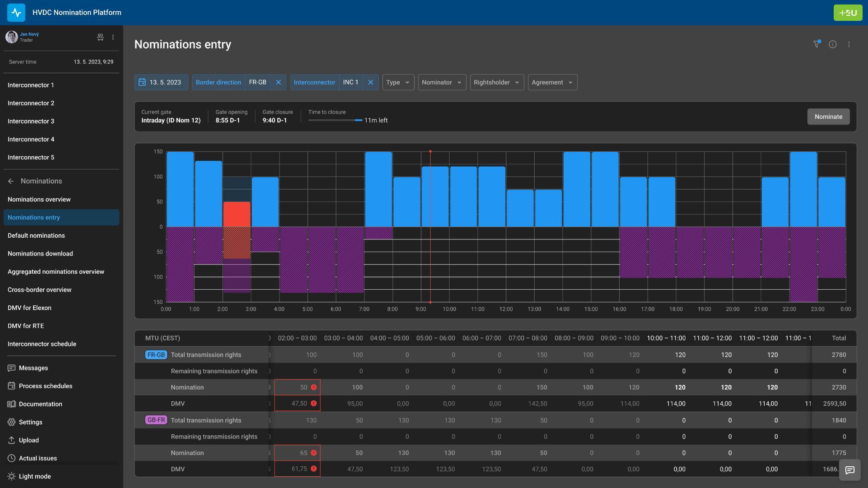Toggle Light mode
The width and height of the screenshot is (868, 488).
tap(61, 476)
